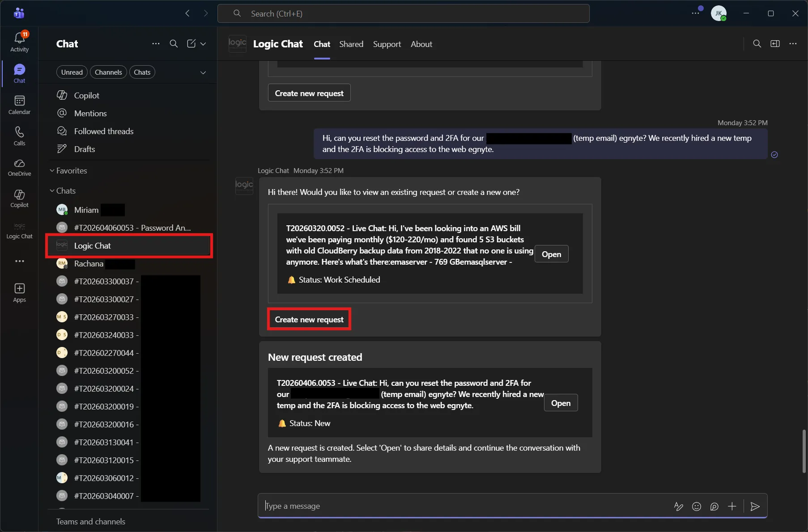This screenshot has width=808, height=532.
Task: Open actions and apps plus icon
Action: coord(732,506)
